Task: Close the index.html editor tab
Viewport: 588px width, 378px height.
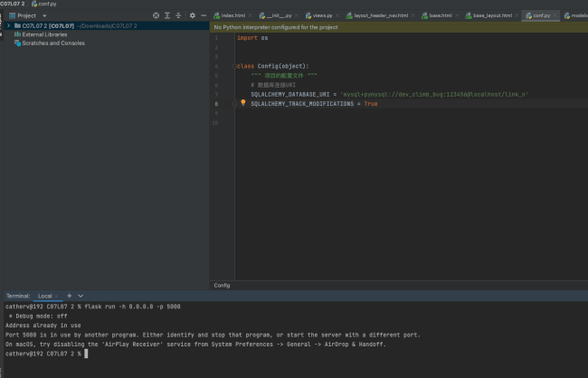Action: (251, 15)
